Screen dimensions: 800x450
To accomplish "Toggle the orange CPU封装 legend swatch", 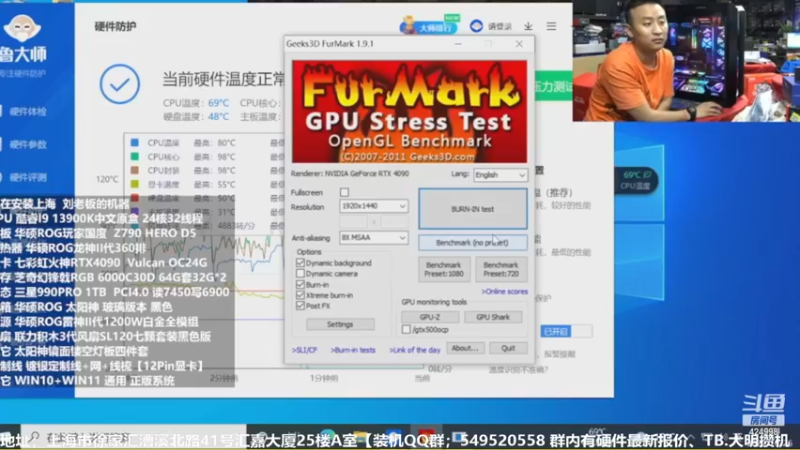I will [135, 170].
